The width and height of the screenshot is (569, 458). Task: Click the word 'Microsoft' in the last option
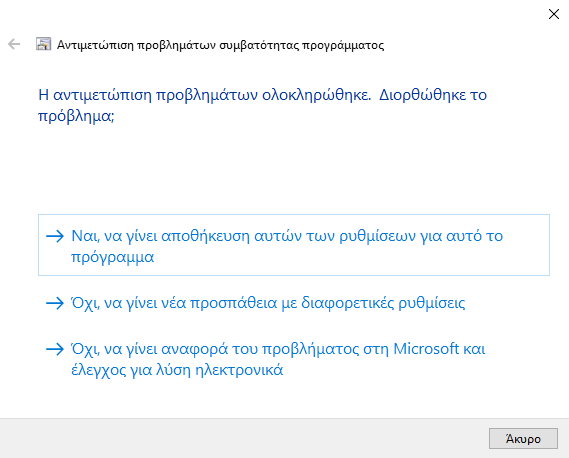coord(426,349)
